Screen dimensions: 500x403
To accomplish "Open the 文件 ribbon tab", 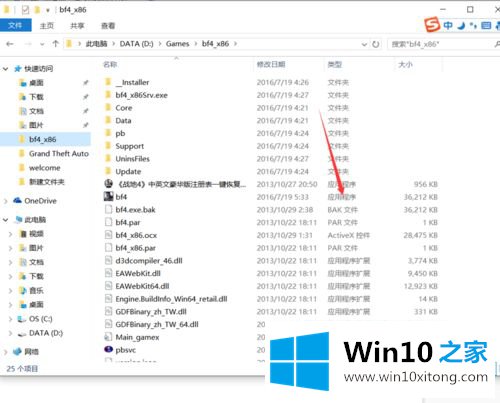I will (16, 25).
